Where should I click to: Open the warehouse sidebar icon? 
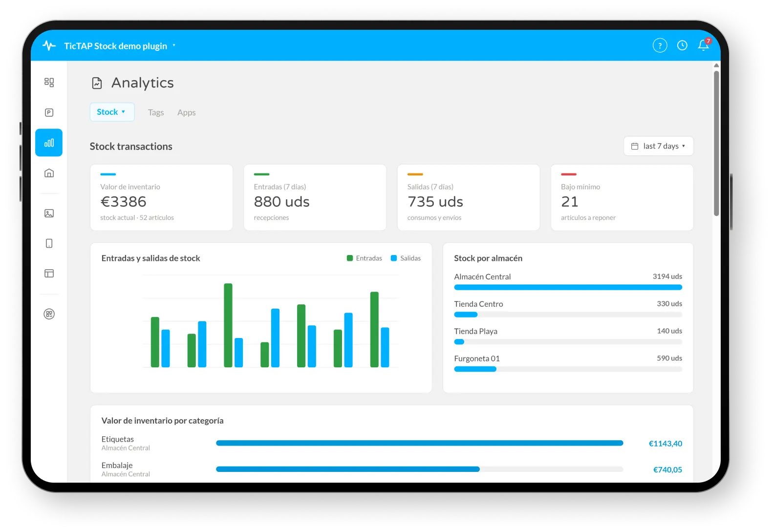click(49, 173)
